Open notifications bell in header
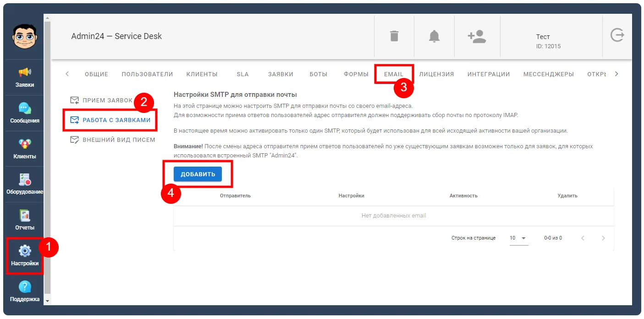This screenshot has height=319, width=644. (x=434, y=36)
